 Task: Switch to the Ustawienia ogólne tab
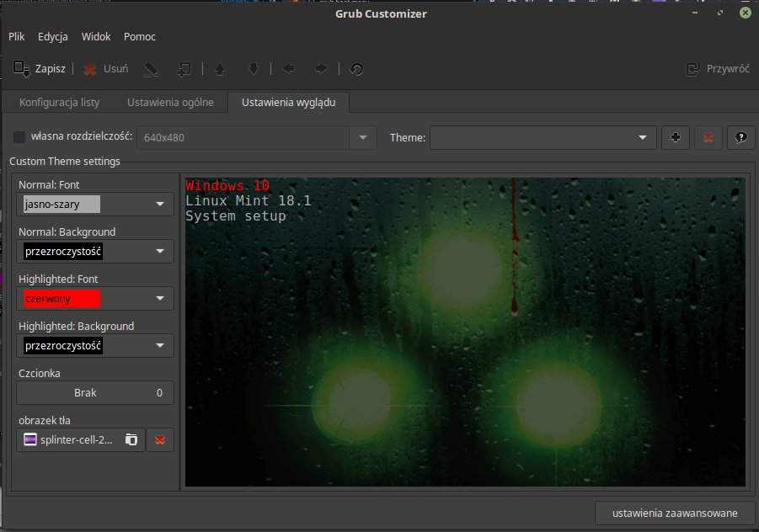pos(170,102)
